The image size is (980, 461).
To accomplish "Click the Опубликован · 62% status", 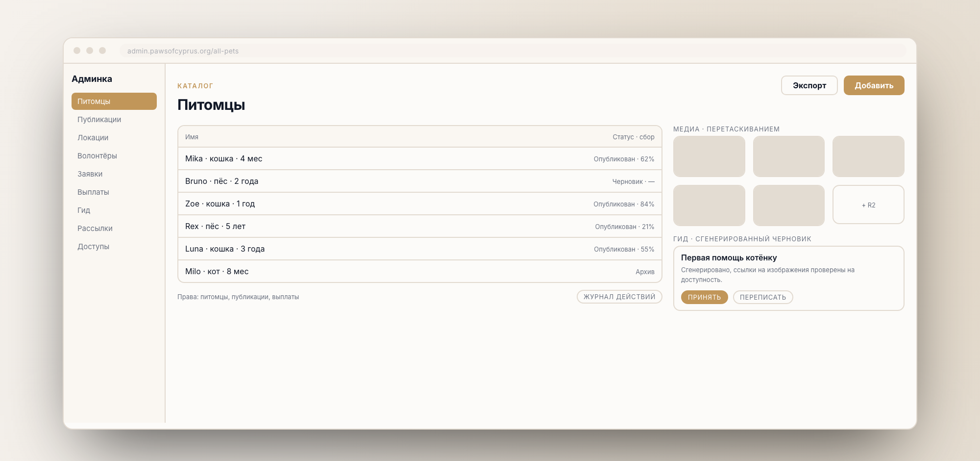I will coord(624,159).
